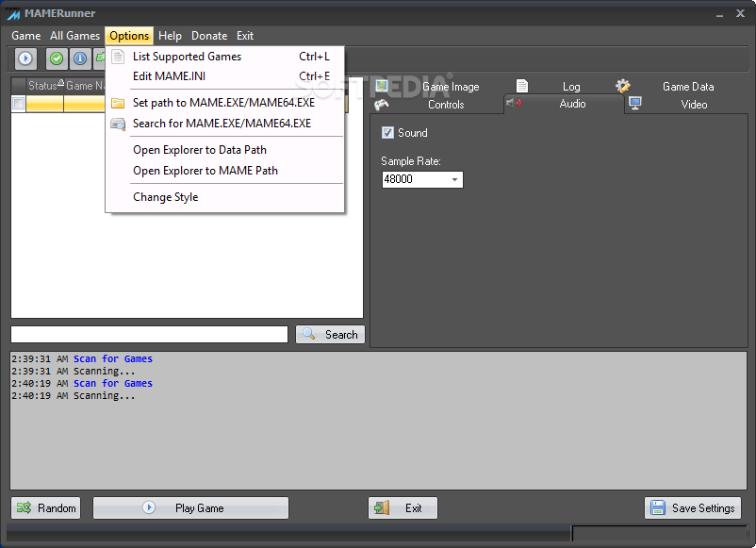Open the Help menu
Screen dimensions: 756x548
coord(170,36)
